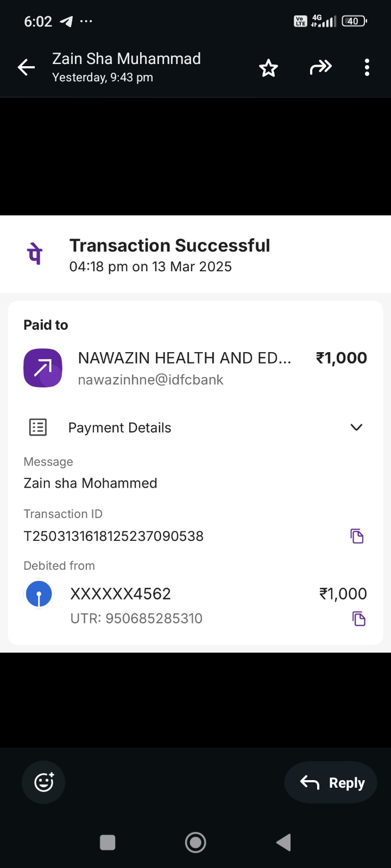
Task: Add an emoji reaction
Action: pos(43,782)
